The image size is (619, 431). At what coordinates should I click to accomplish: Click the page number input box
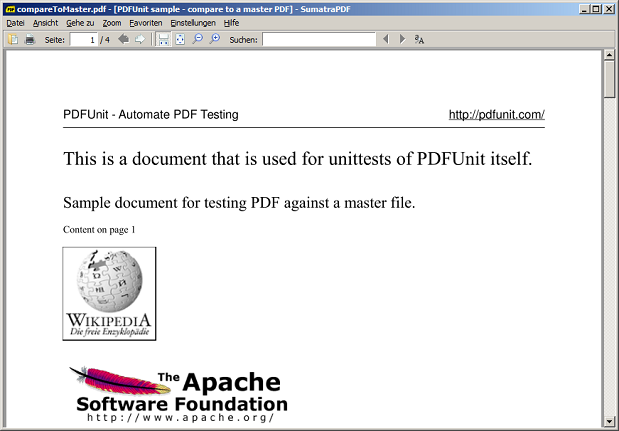83,39
